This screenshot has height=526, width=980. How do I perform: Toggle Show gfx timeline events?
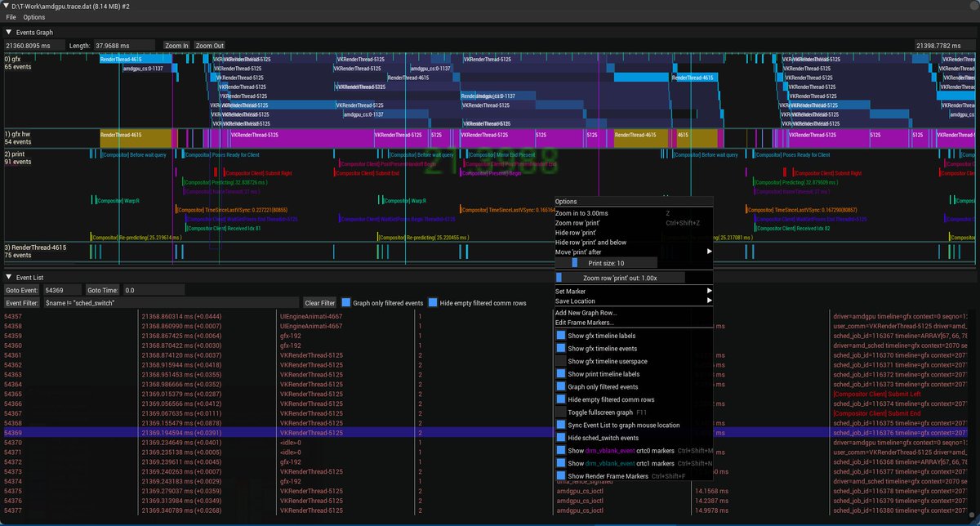point(560,349)
